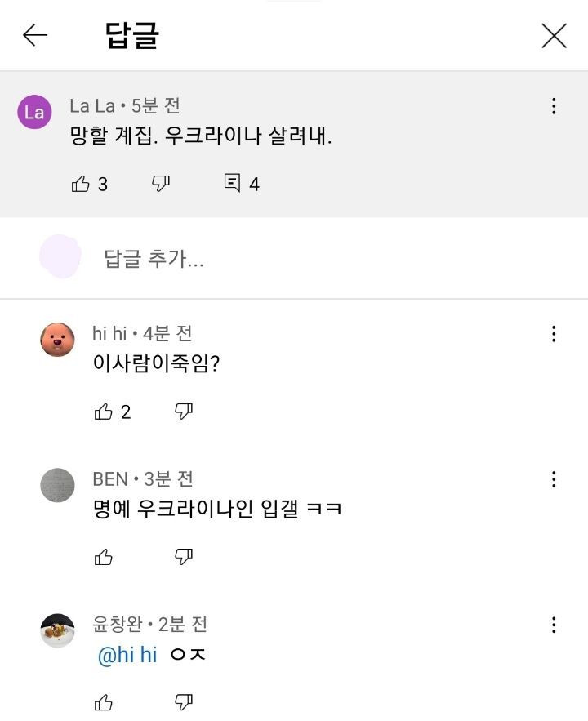Dislike BEN's reply

click(184, 557)
